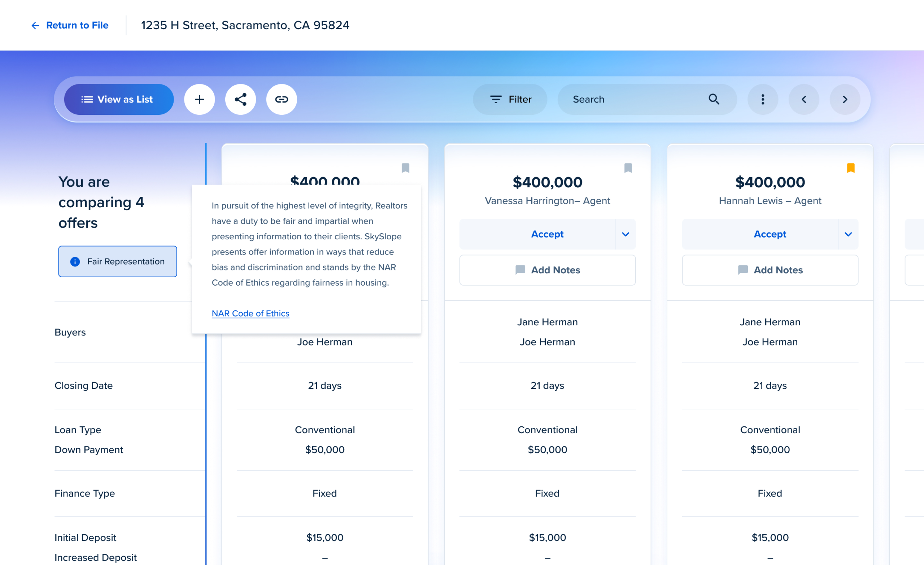The height and width of the screenshot is (565, 924).
Task: Remove bookmark from Hannah Lewis's offer
Action: 850,168
